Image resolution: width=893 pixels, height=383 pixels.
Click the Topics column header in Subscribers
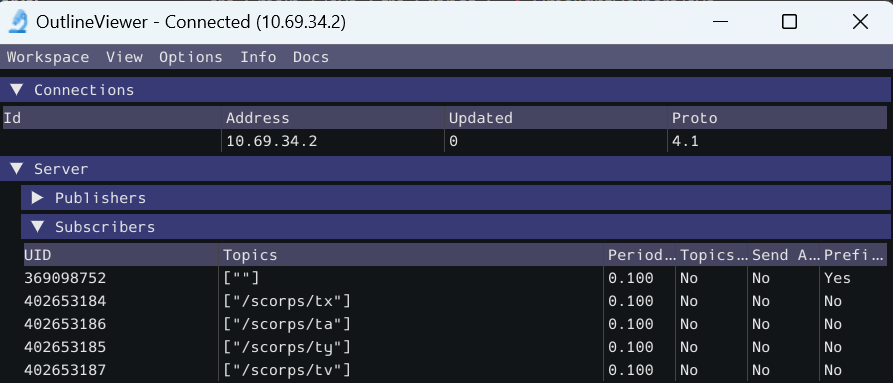tap(411, 255)
